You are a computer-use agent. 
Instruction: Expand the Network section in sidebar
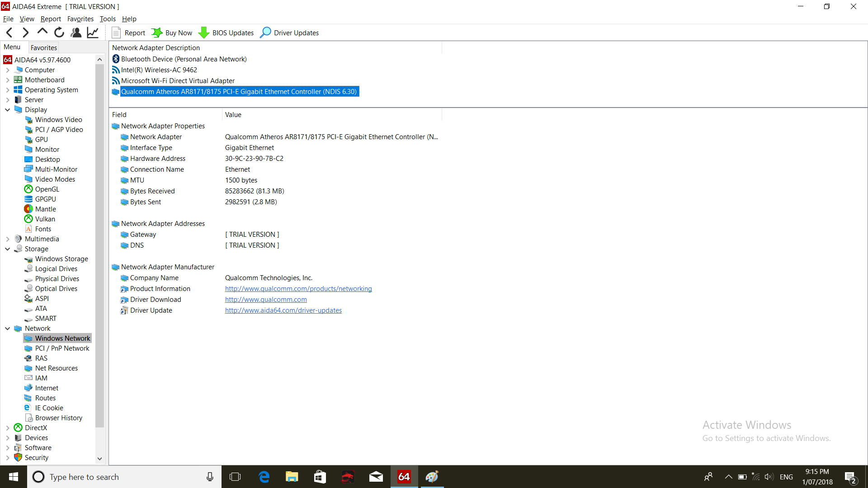(x=7, y=328)
